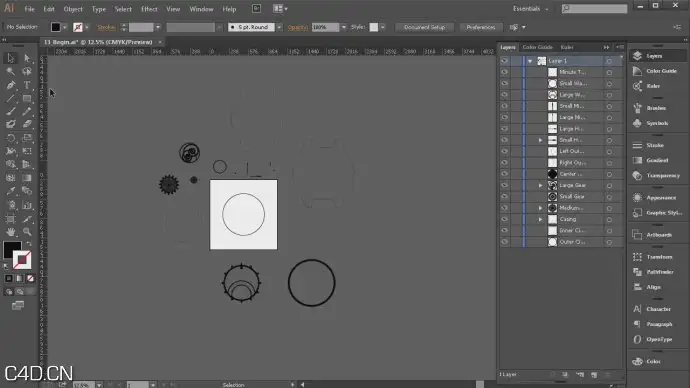The image size is (690, 388).
Task: Select the Lasso tool
Action: coord(27,71)
